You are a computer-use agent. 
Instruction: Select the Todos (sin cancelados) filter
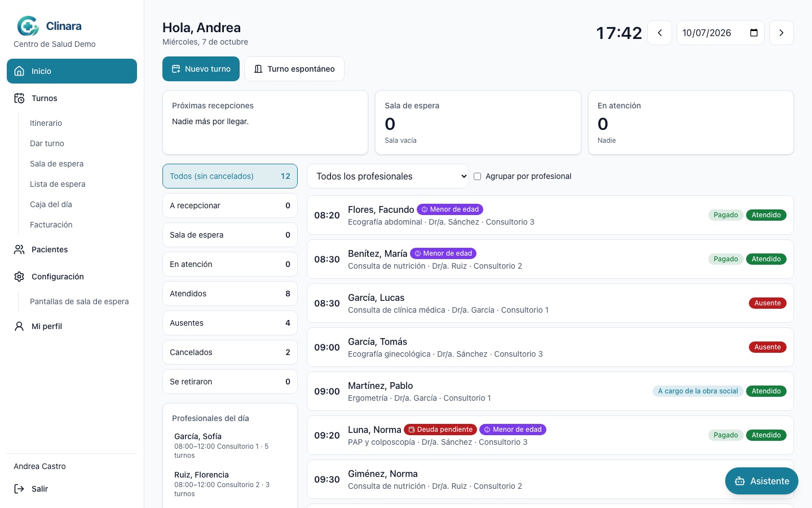[230, 176]
